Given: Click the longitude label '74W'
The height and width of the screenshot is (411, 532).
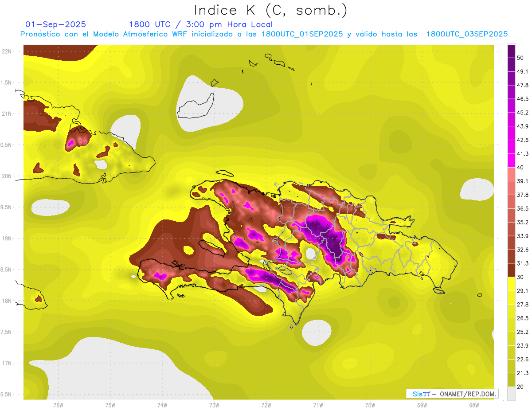Looking at the screenshot, I should pyautogui.click(x=162, y=405).
